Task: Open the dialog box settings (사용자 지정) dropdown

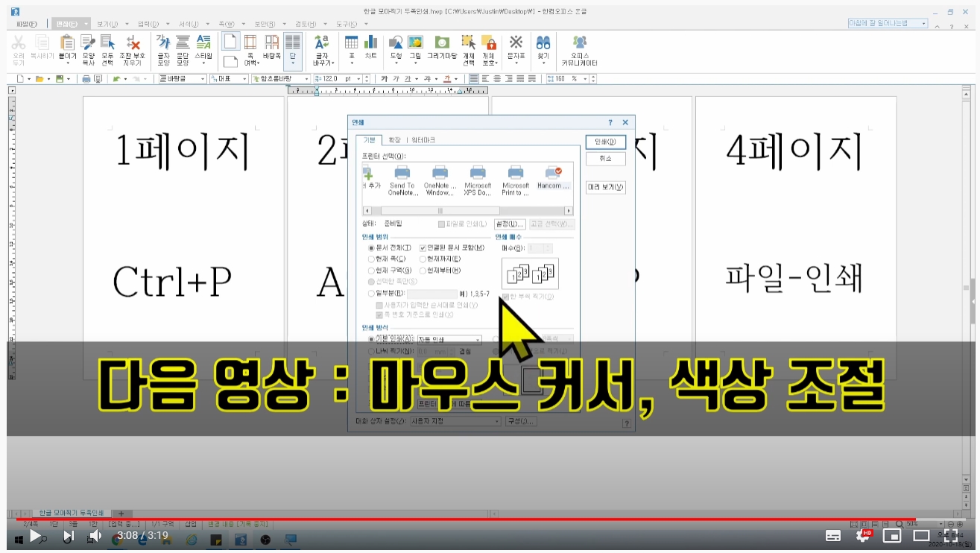Action: pos(455,421)
